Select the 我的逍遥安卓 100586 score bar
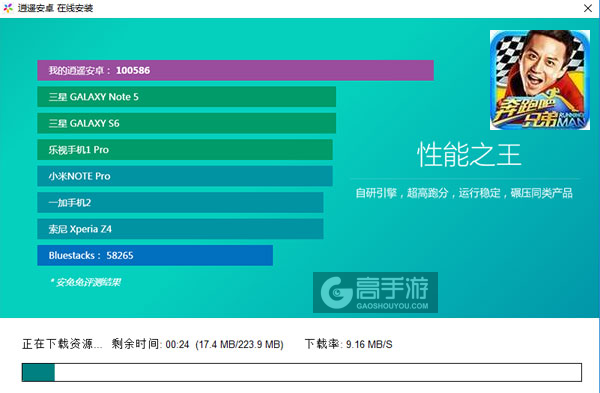This screenshot has width=600, height=393. (235, 70)
